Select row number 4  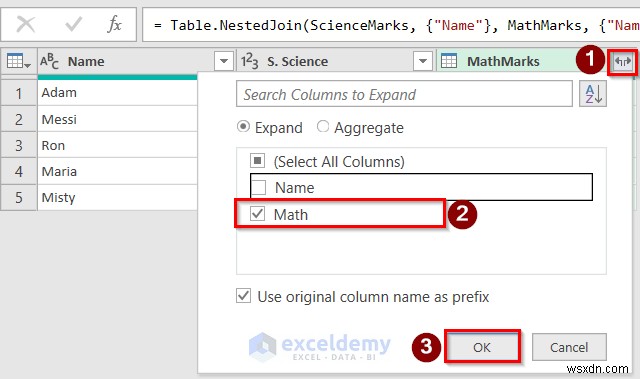tap(19, 171)
